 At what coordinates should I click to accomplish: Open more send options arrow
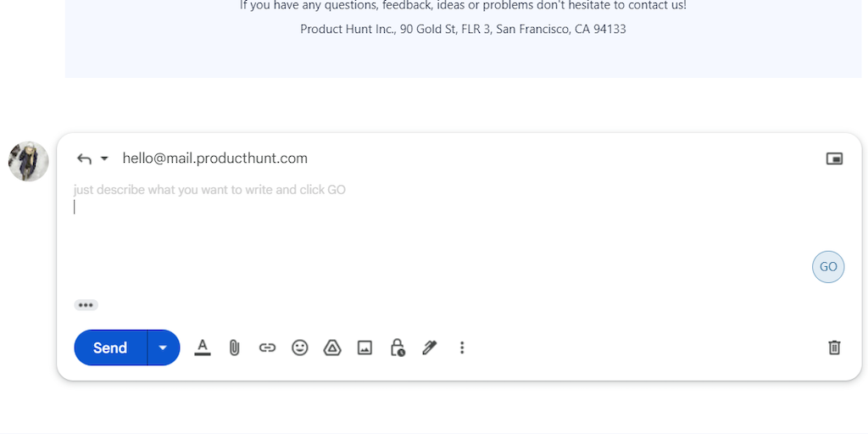click(x=164, y=348)
